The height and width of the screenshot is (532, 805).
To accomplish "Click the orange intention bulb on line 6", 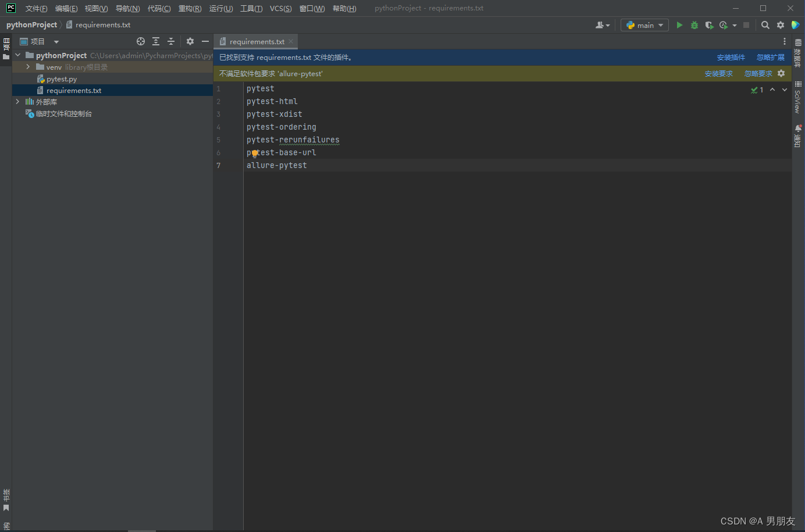I will coord(255,154).
